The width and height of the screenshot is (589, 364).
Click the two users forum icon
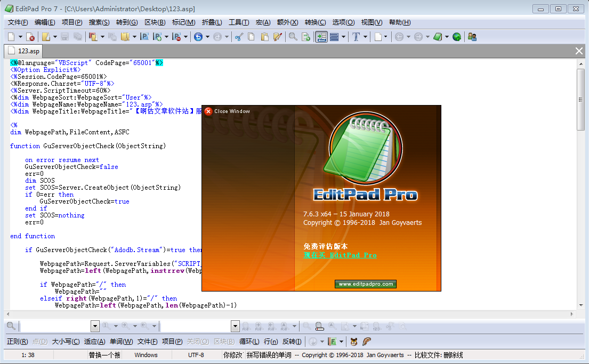[x=472, y=37]
